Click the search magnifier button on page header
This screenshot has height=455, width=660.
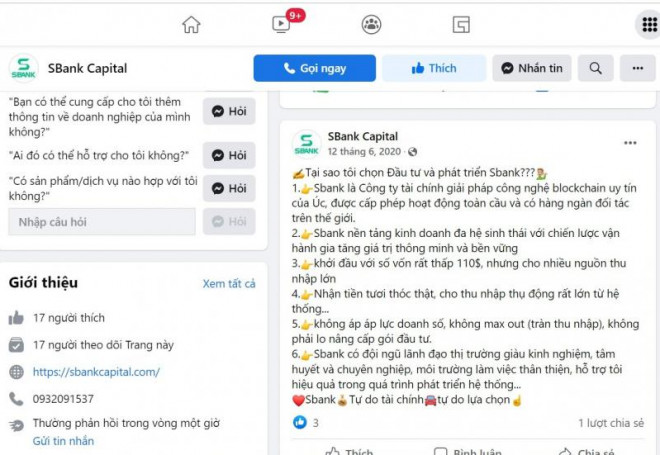(x=595, y=68)
